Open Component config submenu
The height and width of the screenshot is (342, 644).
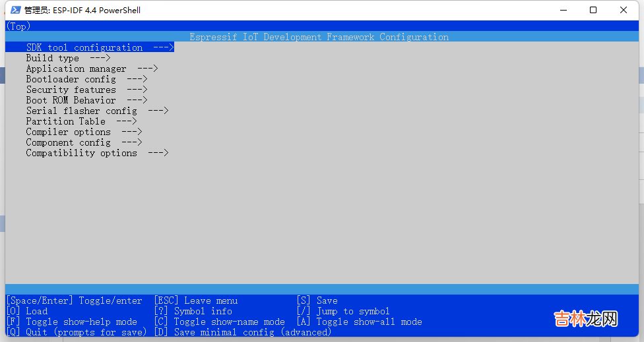(69, 142)
